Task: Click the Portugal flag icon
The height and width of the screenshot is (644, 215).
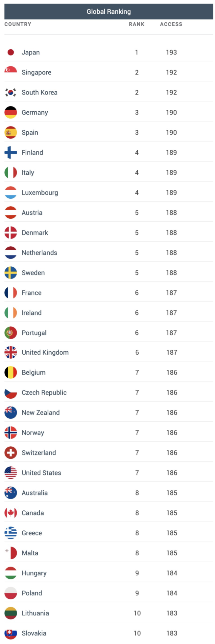Action: pyautogui.click(x=11, y=333)
